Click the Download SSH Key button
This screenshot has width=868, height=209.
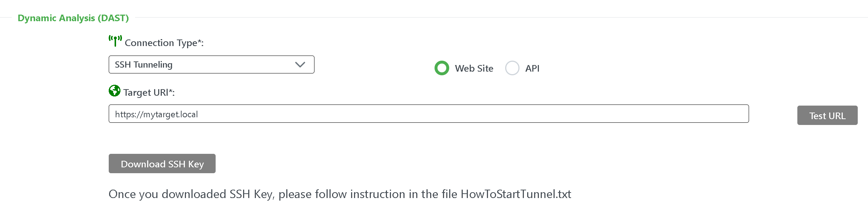point(162,164)
